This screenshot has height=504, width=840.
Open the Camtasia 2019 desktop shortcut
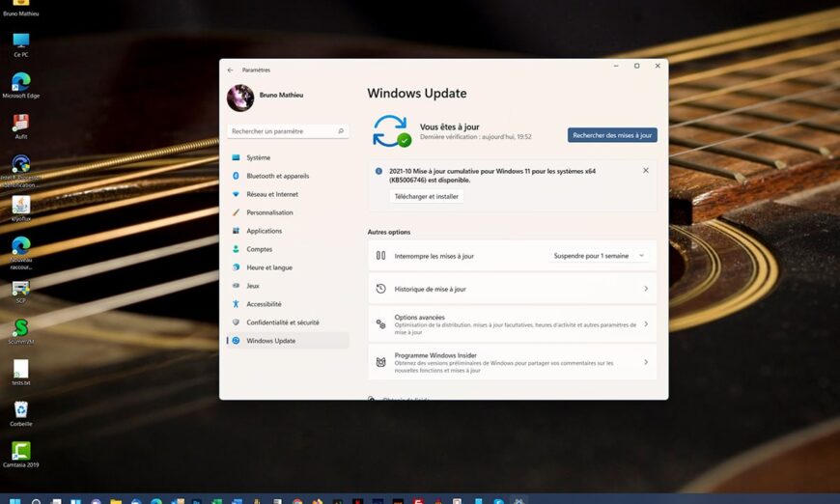[x=20, y=451]
